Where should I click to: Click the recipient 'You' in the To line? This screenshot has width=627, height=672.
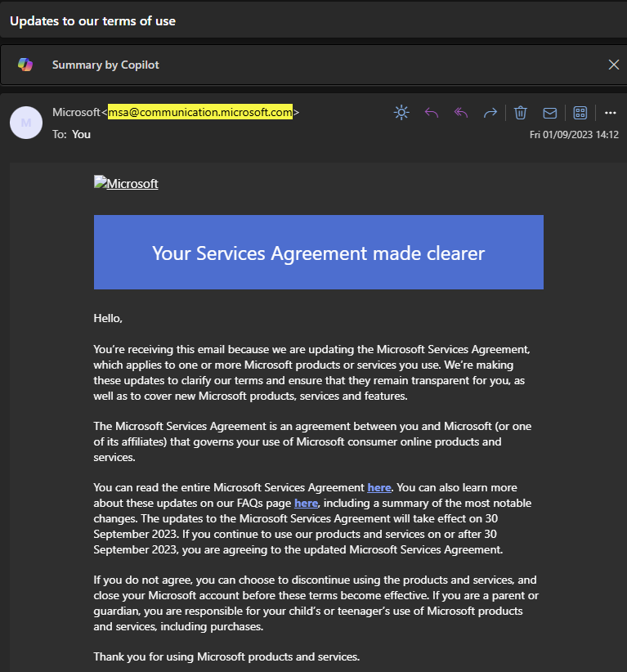[x=81, y=134]
